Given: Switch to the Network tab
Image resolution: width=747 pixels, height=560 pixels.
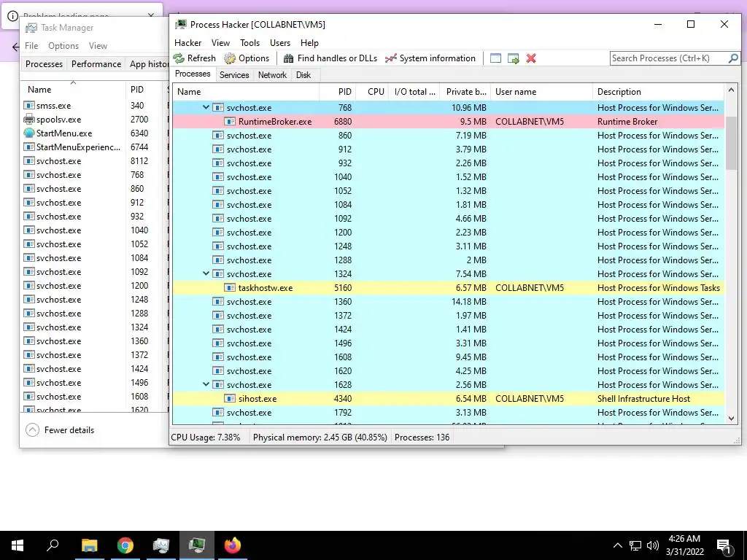Looking at the screenshot, I should click(272, 75).
